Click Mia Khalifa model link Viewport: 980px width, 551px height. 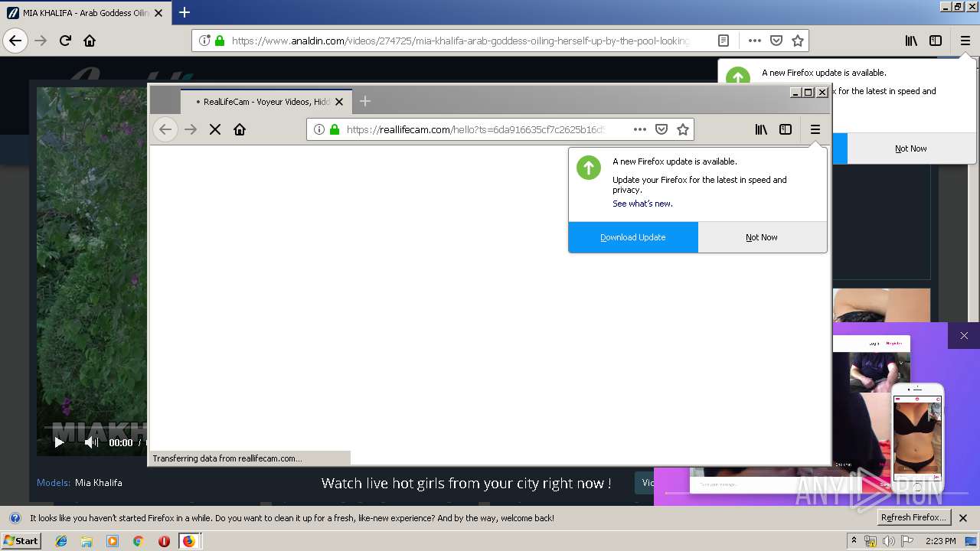[99, 483]
